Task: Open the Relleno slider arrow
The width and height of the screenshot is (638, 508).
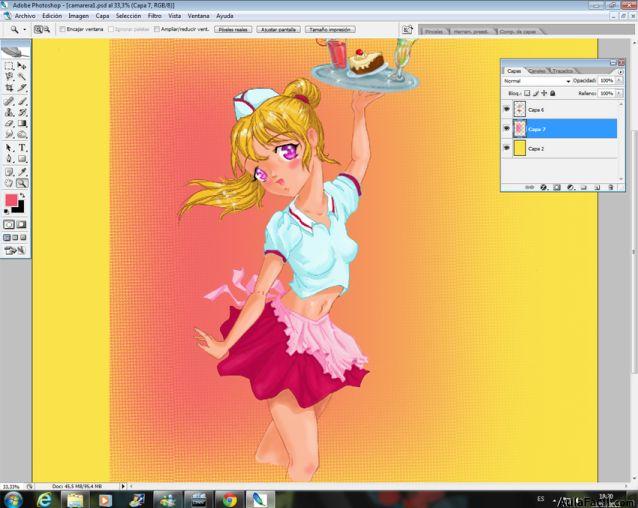Action: point(619,94)
